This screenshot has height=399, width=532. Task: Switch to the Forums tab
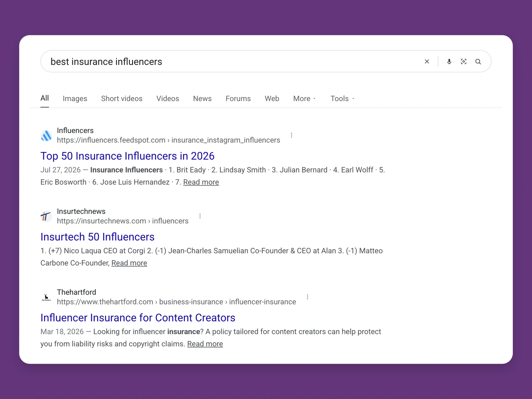click(x=238, y=99)
